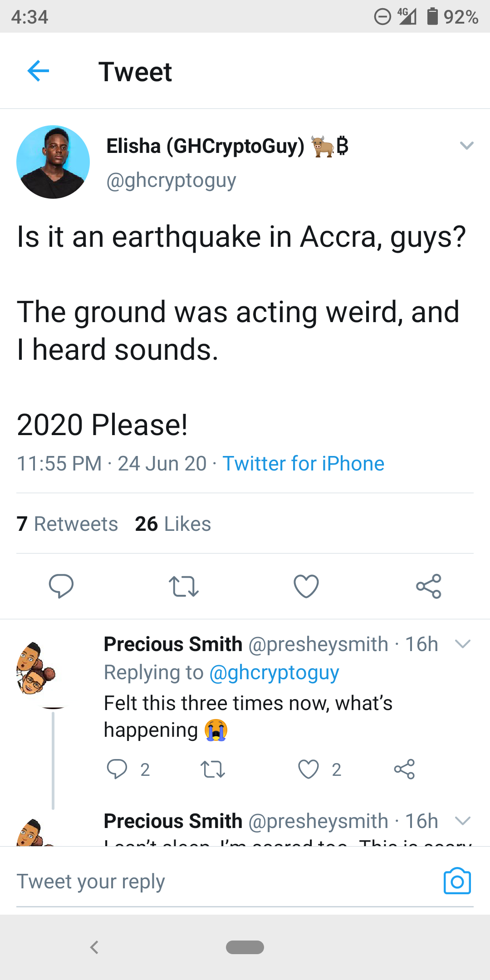This screenshot has width=490, height=980.
Task: Open the Twitter for iPhone link
Action: point(303,464)
